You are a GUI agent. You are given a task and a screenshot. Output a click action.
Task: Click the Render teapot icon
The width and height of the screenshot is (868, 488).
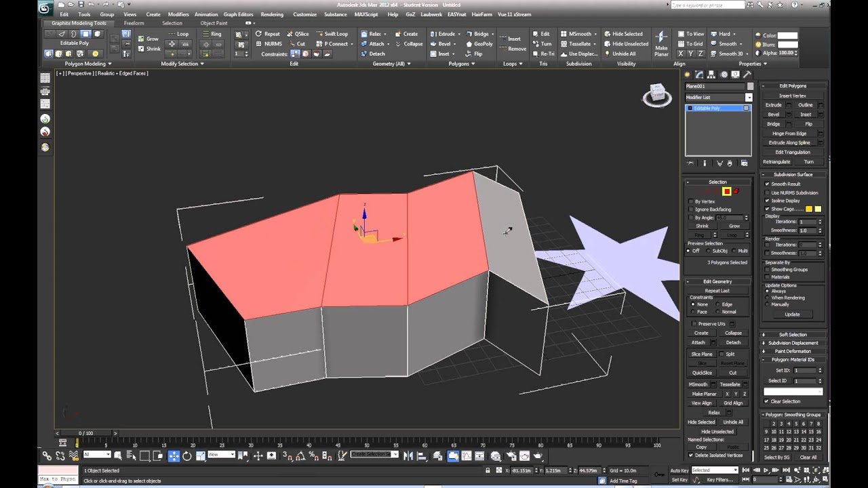538,456
